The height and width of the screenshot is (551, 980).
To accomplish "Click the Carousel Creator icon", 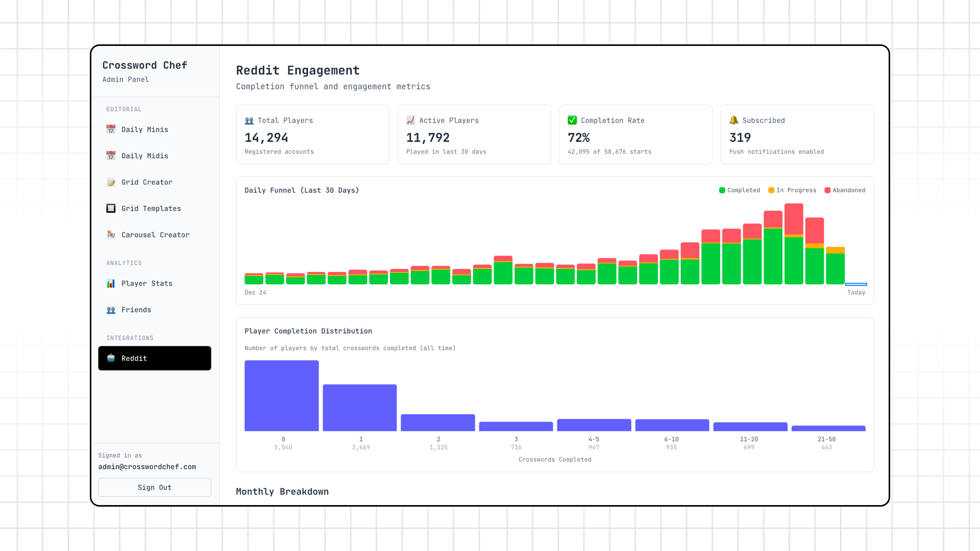I will click(x=111, y=235).
